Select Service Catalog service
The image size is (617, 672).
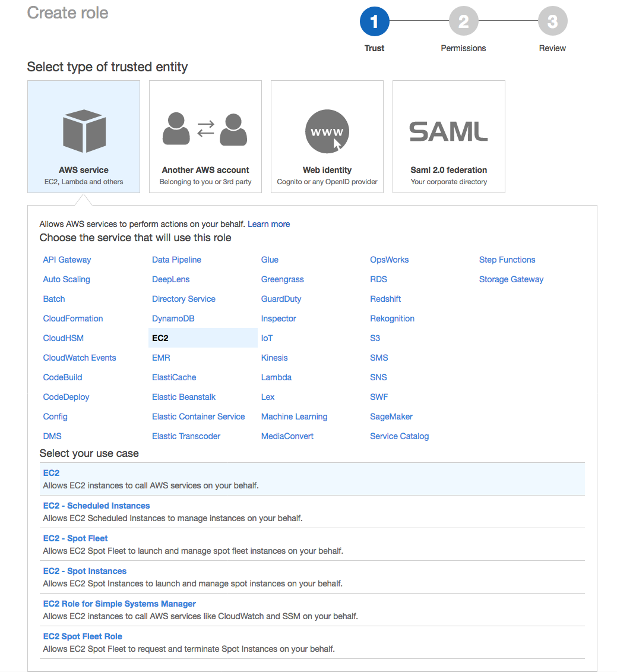tap(399, 436)
